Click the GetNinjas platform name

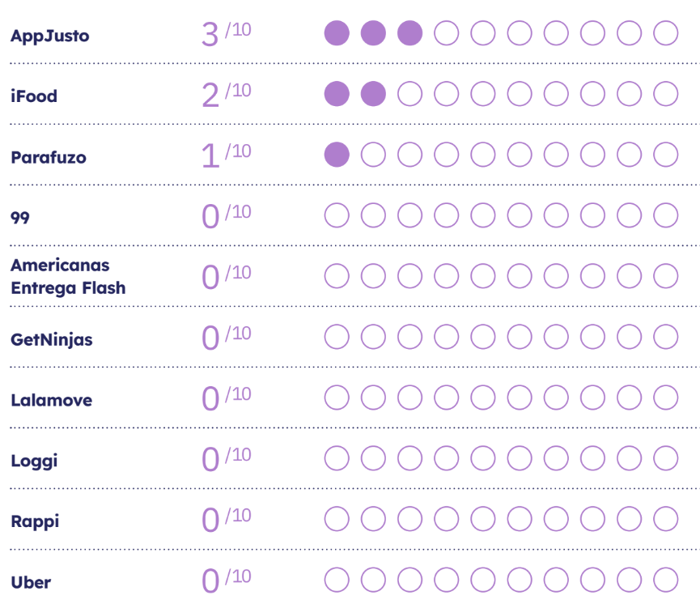tap(52, 339)
